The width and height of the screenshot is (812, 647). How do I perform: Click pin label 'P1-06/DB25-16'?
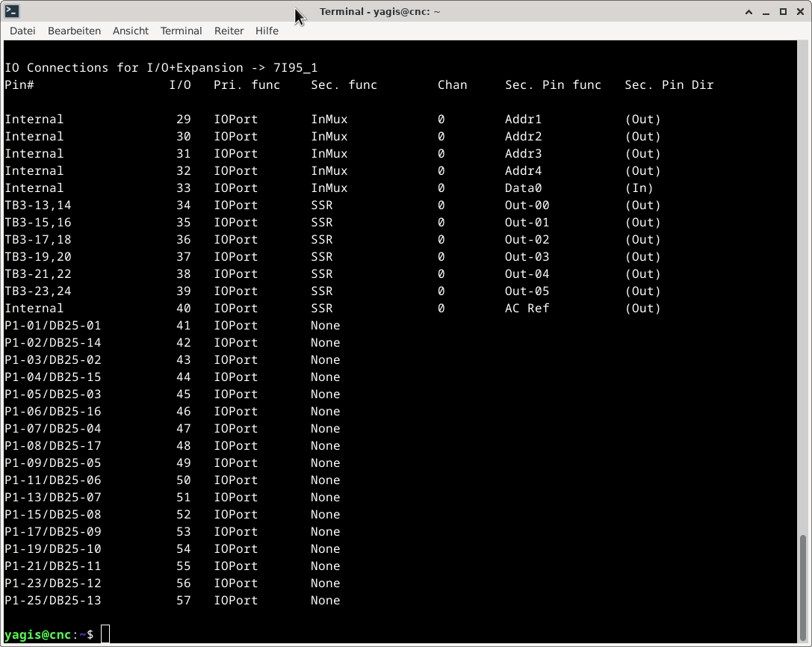click(x=53, y=412)
